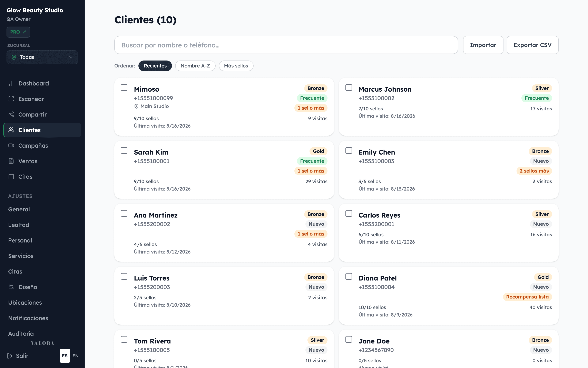Click the Ventas document icon
The width and height of the screenshot is (588, 368).
pyautogui.click(x=11, y=161)
